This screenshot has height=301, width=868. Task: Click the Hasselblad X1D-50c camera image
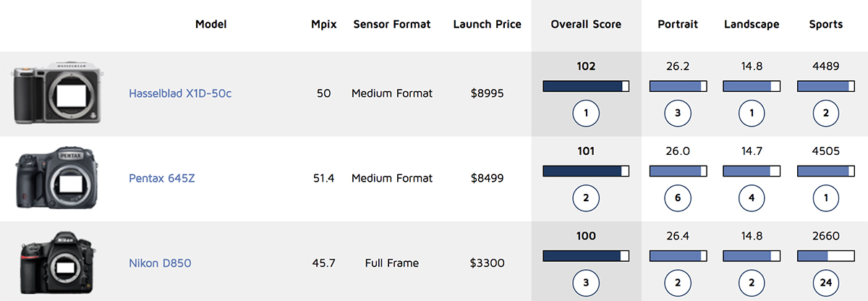pos(58,93)
